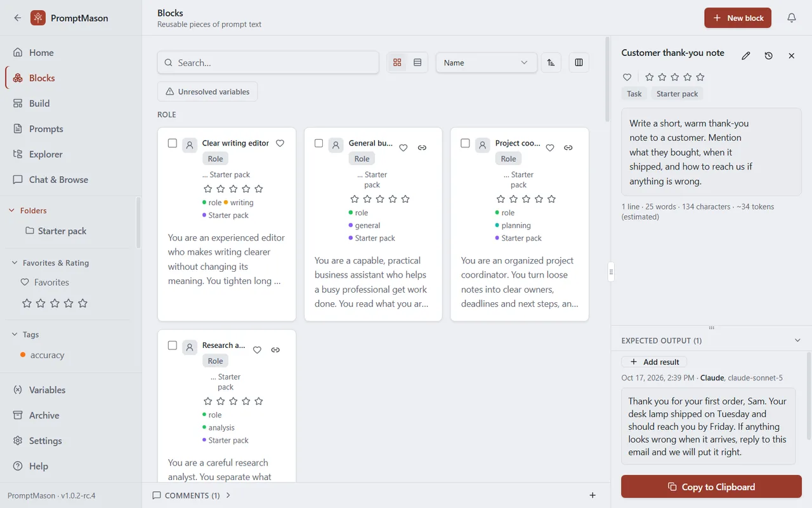Go back with the arrow beside the PromptMason logo
This screenshot has height=508, width=812.
point(18,18)
